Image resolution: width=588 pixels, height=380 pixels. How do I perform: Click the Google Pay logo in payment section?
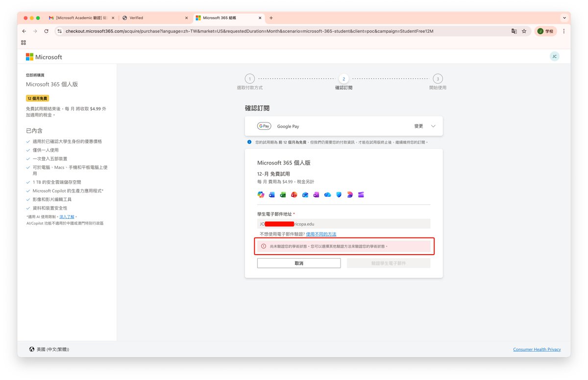point(264,126)
